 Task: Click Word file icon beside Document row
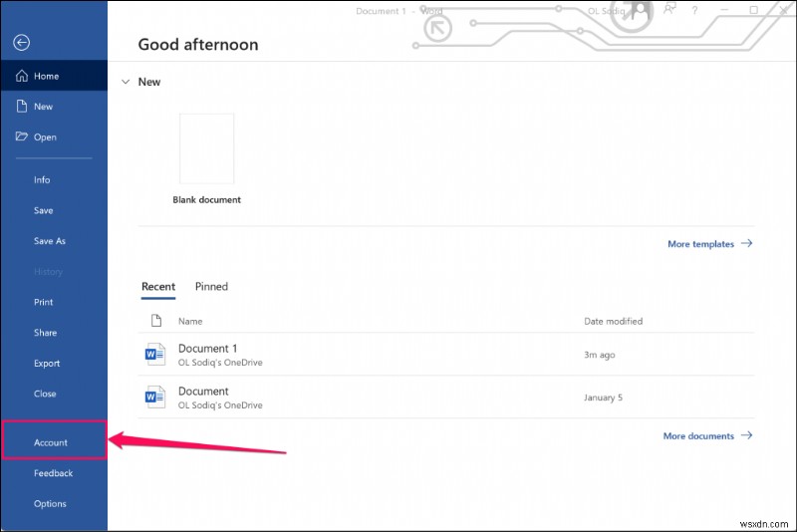tap(155, 397)
